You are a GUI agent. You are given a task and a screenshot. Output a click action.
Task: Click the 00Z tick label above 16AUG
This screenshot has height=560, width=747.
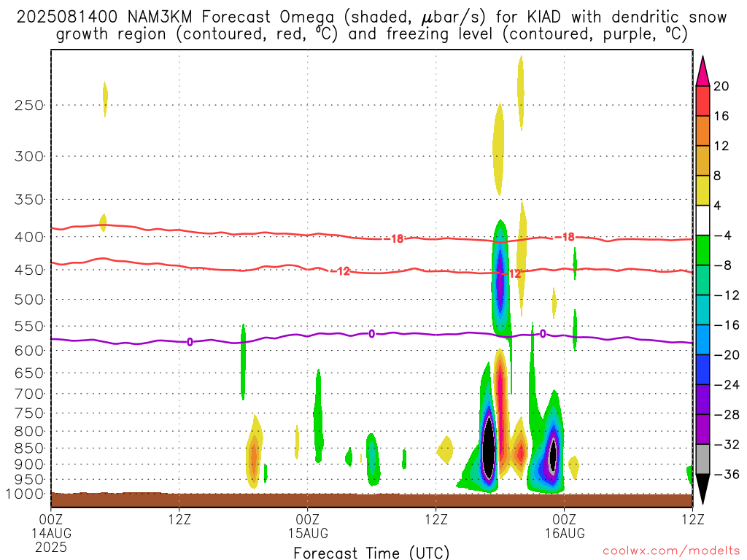pos(565,519)
